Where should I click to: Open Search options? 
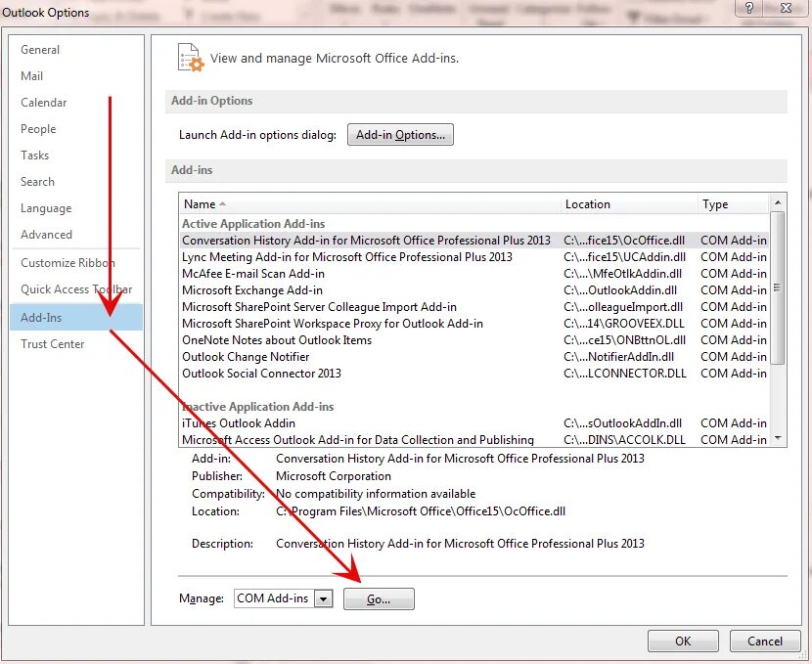pos(37,182)
